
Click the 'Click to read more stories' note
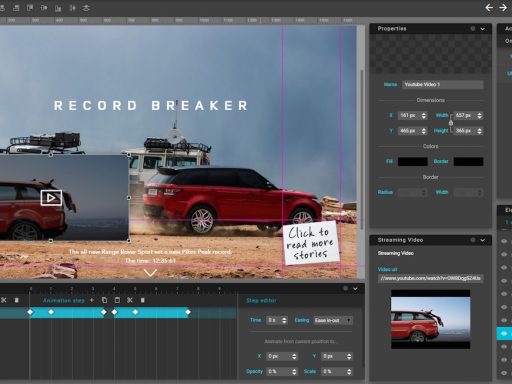311,243
